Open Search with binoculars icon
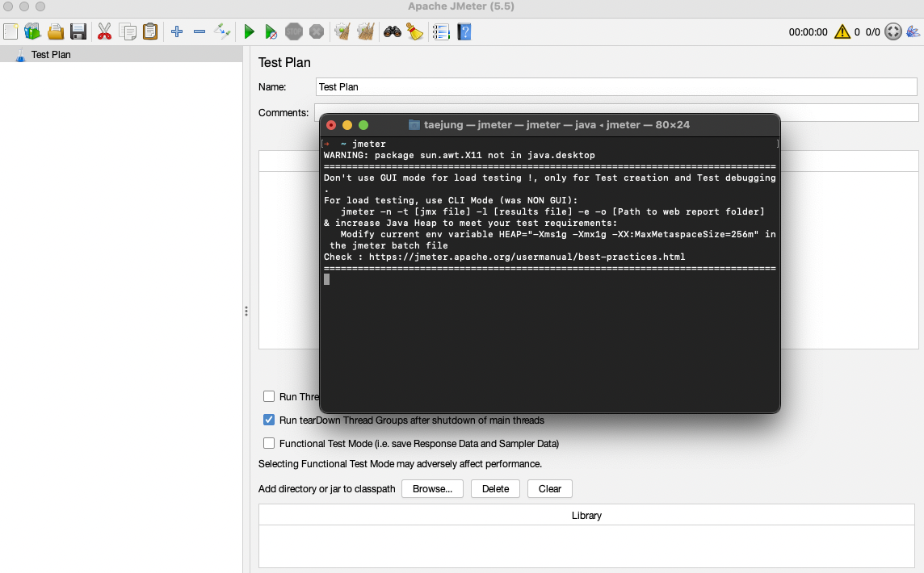This screenshot has width=924, height=573. [392, 31]
